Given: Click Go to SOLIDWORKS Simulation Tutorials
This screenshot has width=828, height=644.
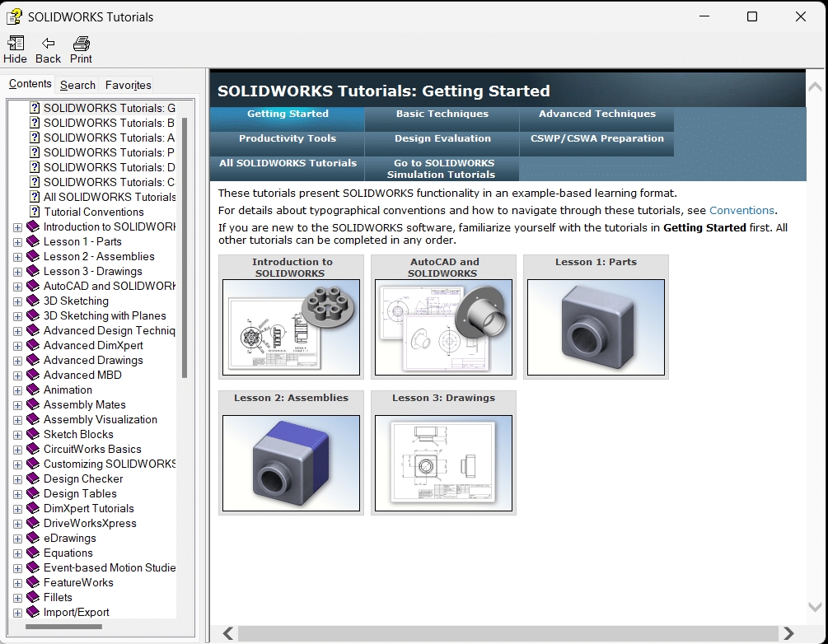Looking at the screenshot, I should (x=442, y=169).
